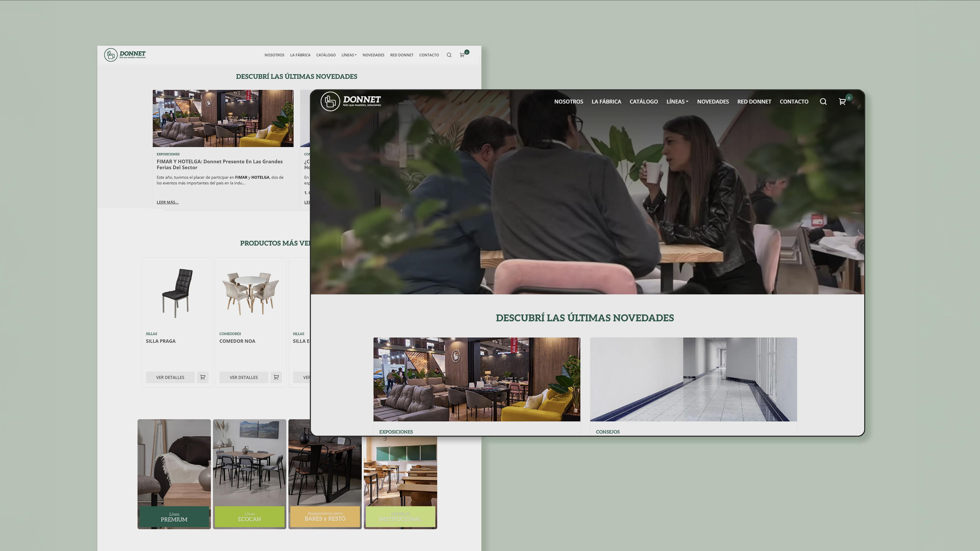Click the search icon in the back window header
This screenshot has height=551, width=980.
tap(449, 55)
